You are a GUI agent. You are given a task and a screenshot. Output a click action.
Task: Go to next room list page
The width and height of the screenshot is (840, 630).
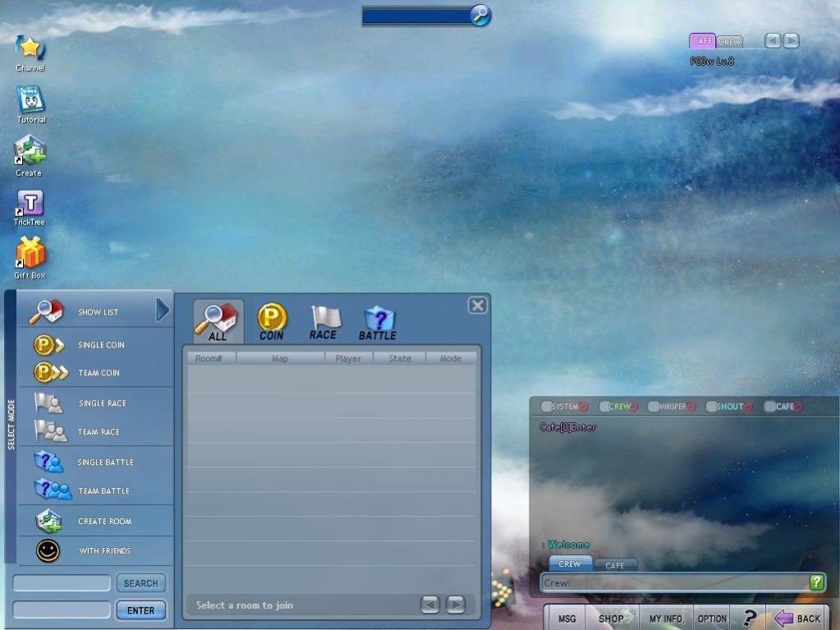coord(456,605)
